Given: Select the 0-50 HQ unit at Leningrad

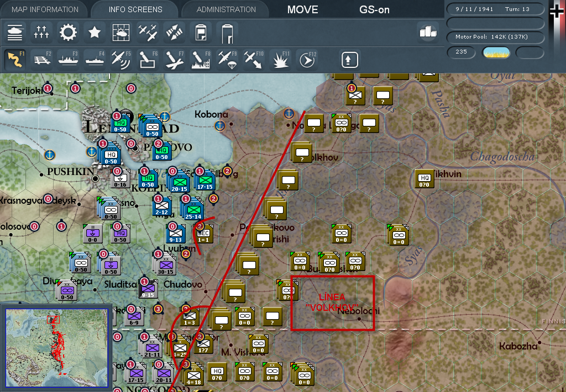Looking at the screenshot, I should coord(120,123).
